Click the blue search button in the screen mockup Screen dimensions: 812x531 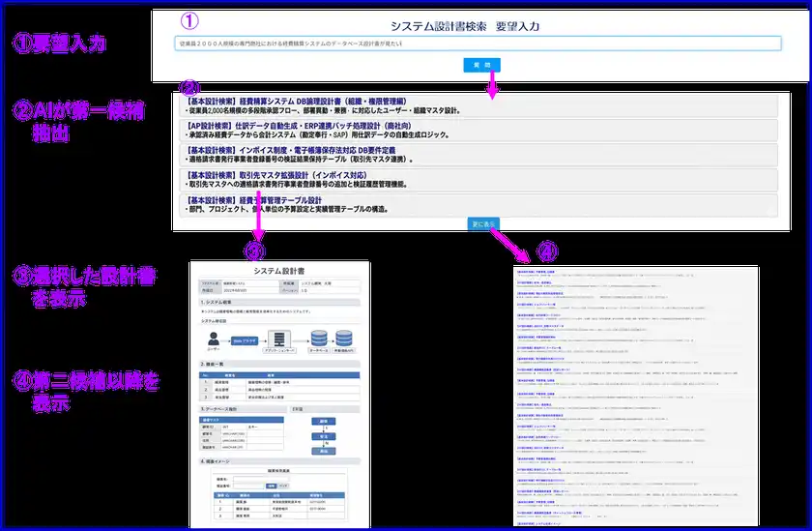point(272,485)
